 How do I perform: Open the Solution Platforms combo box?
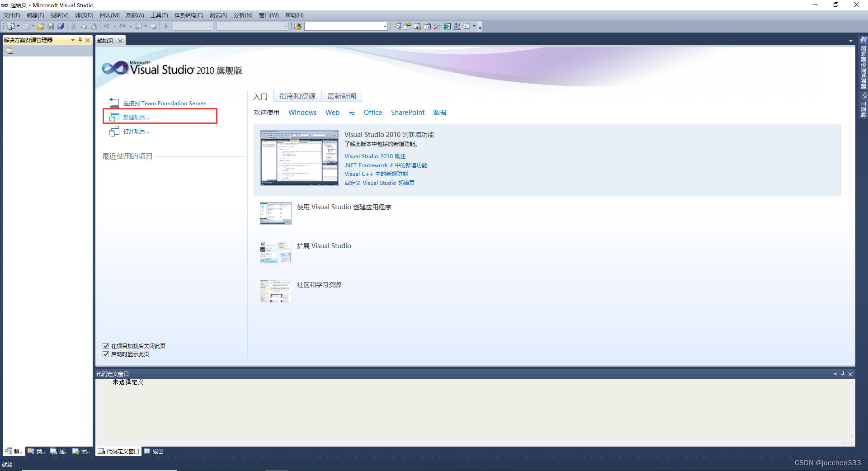[x=252, y=26]
